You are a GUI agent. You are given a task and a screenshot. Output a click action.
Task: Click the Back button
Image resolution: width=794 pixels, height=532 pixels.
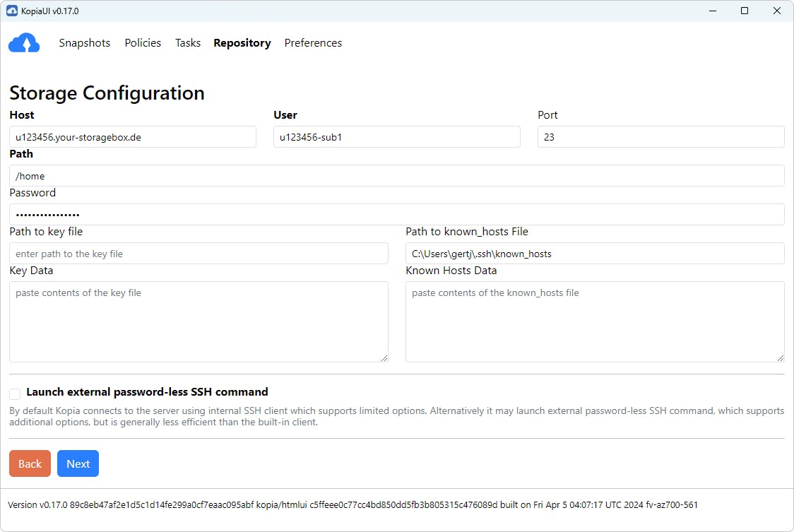[x=30, y=463]
